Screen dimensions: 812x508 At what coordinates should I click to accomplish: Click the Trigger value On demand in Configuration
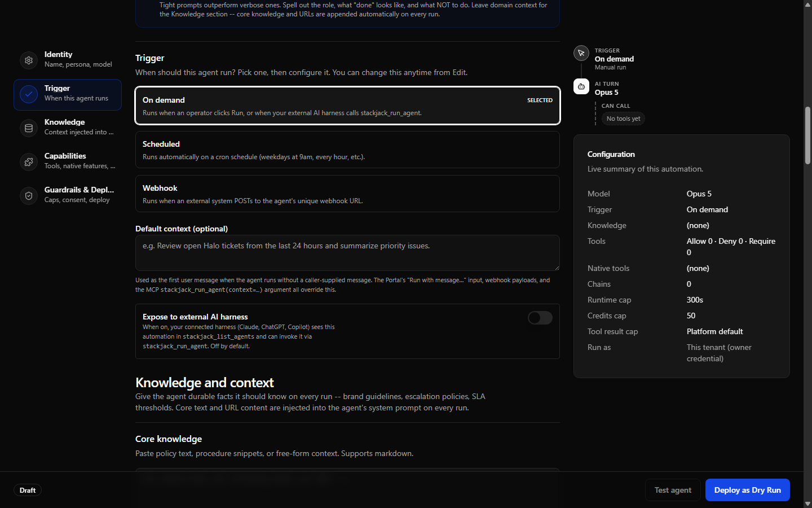tap(707, 209)
